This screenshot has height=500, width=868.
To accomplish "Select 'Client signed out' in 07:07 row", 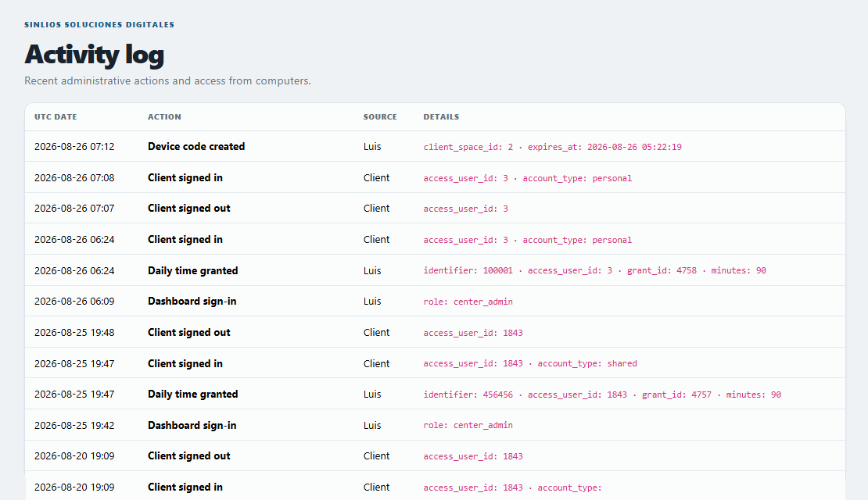I will pyautogui.click(x=188, y=209).
